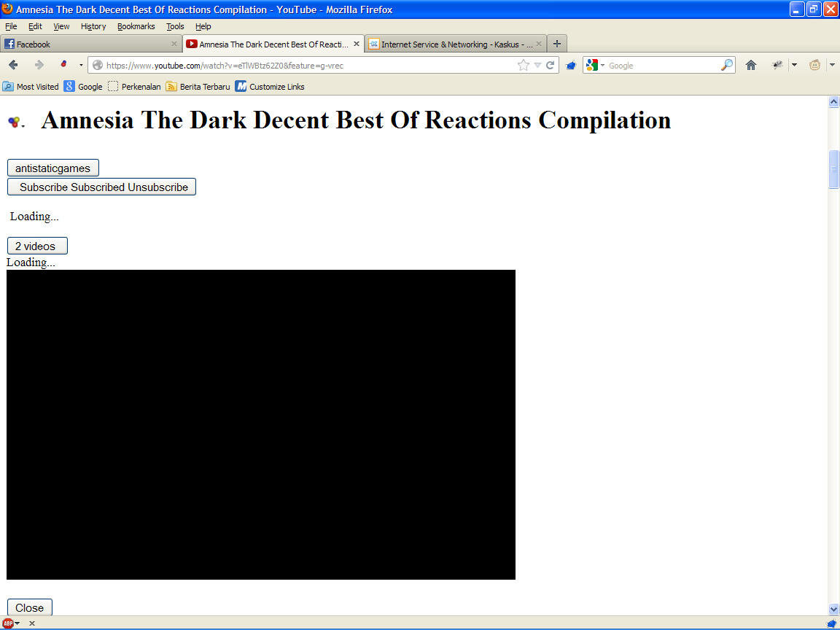Switch to the Internet Service & Networking Kaskus tab
Image resolution: width=840 pixels, height=630 pixels.
pyautogui.click(x=455, y=44)
